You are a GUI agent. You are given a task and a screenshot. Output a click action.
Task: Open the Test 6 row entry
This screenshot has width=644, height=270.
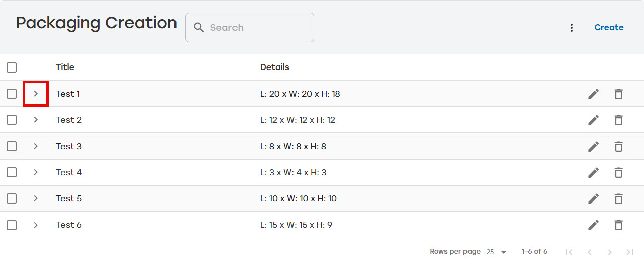click(x=322, y=225)
